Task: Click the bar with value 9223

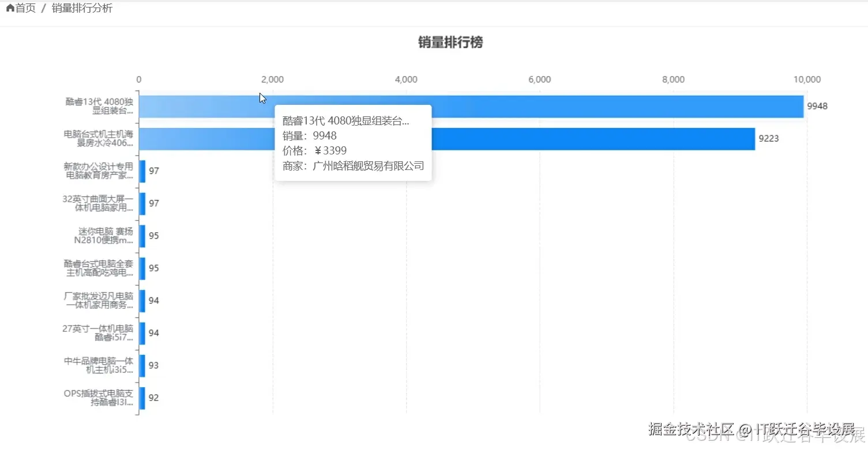Action: [447, 139]
